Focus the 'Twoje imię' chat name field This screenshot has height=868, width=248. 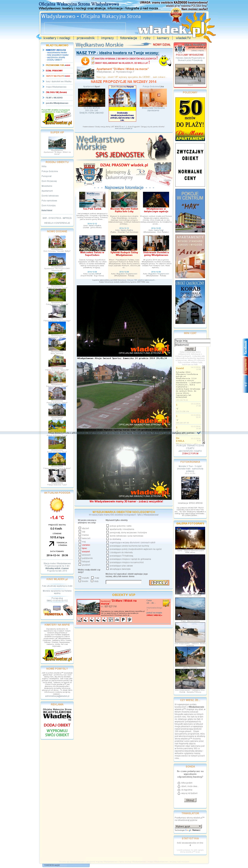[x=192, y=341]
